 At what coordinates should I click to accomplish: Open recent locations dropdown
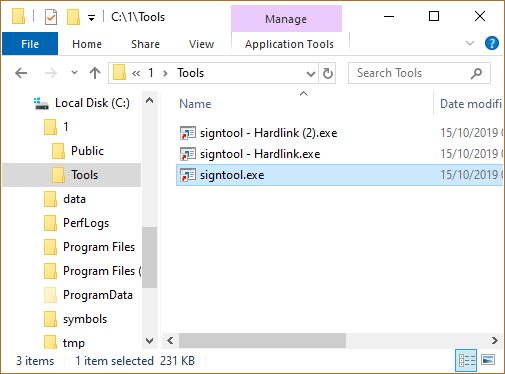[74, 72]
